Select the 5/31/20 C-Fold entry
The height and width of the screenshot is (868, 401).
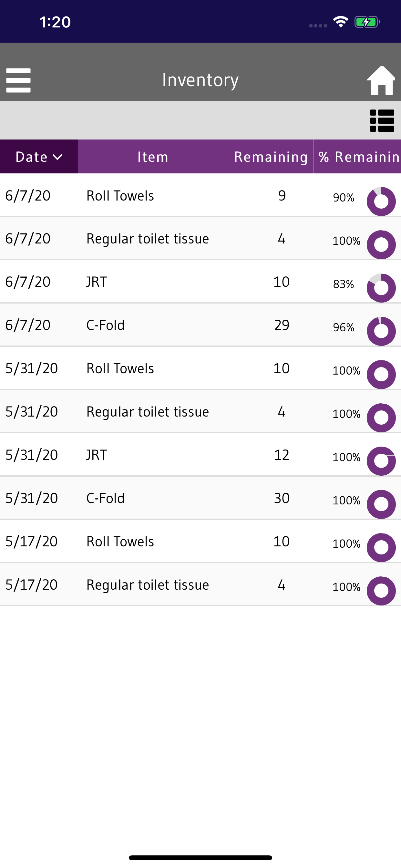point(200,498)
